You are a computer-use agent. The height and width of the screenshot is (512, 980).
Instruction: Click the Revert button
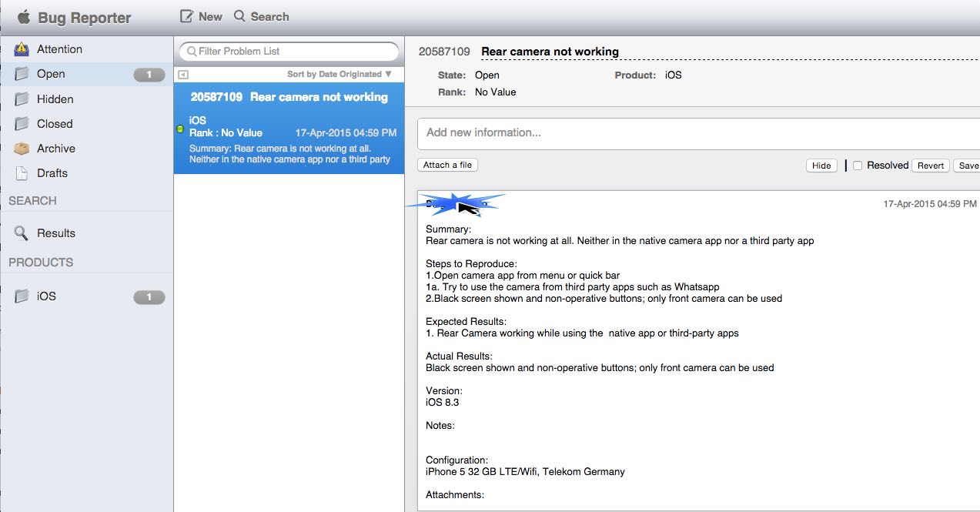point(931,166)
